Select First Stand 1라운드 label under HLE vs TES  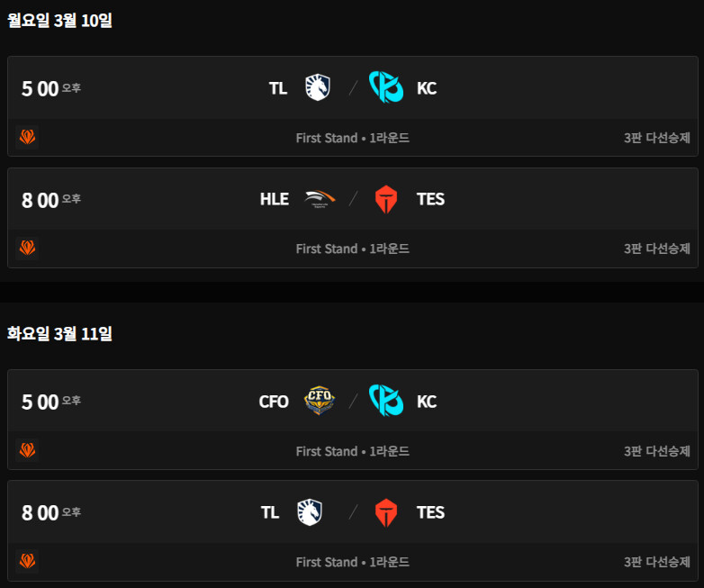[x=353, y=249]
